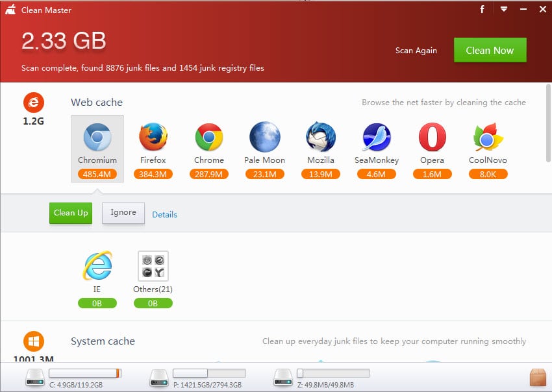Click the Others(21) 0B size badge

[153, 303]
